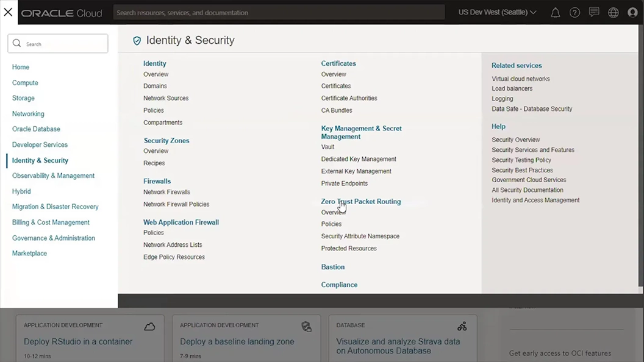Open Private Endpoints link

click(x=345, y=183)
